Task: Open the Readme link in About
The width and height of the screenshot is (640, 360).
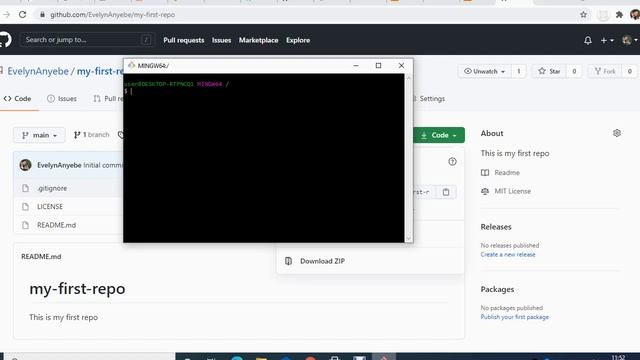Action: pyautogui.click(x=507, y=173)
